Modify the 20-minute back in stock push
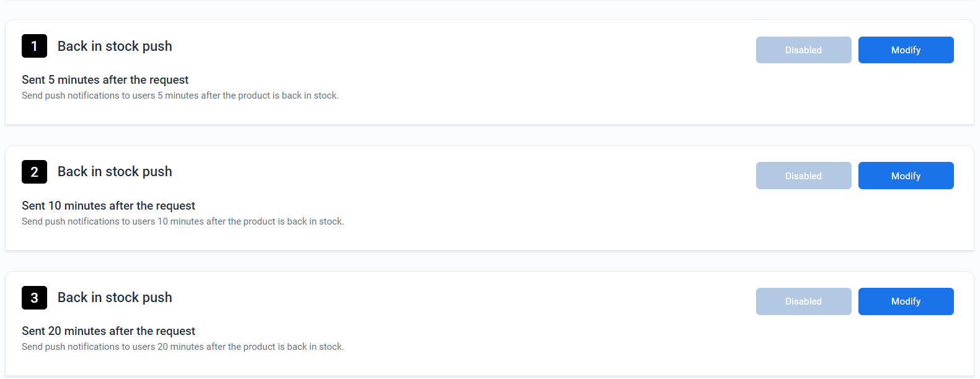The width and height of the screenshot is (980, 379). 906,301
